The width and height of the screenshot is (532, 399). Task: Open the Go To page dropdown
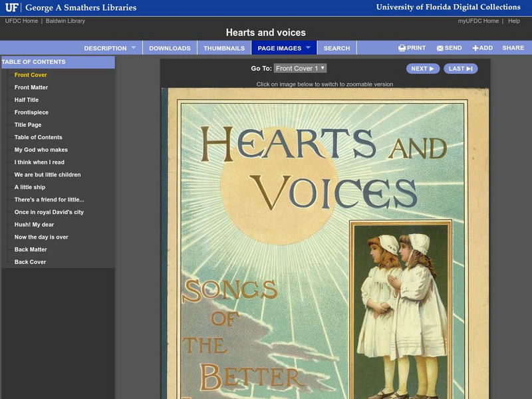pyautogui.click(x=301, y=69)
